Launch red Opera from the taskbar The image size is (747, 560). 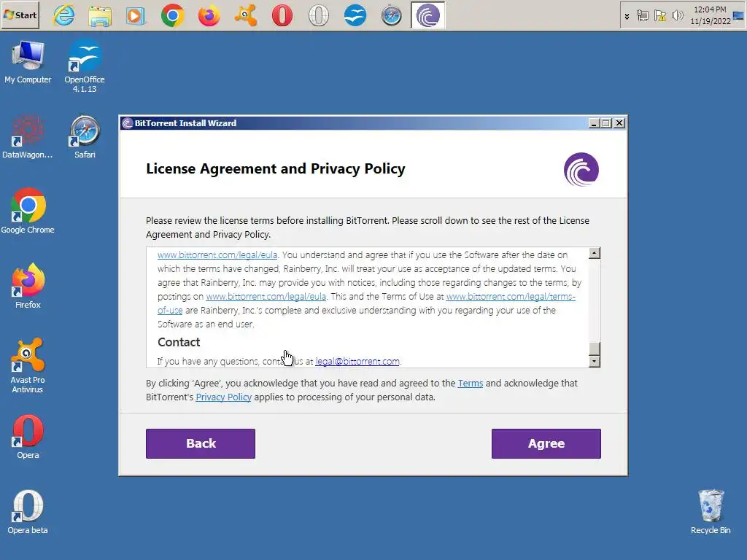pos(282,15)
